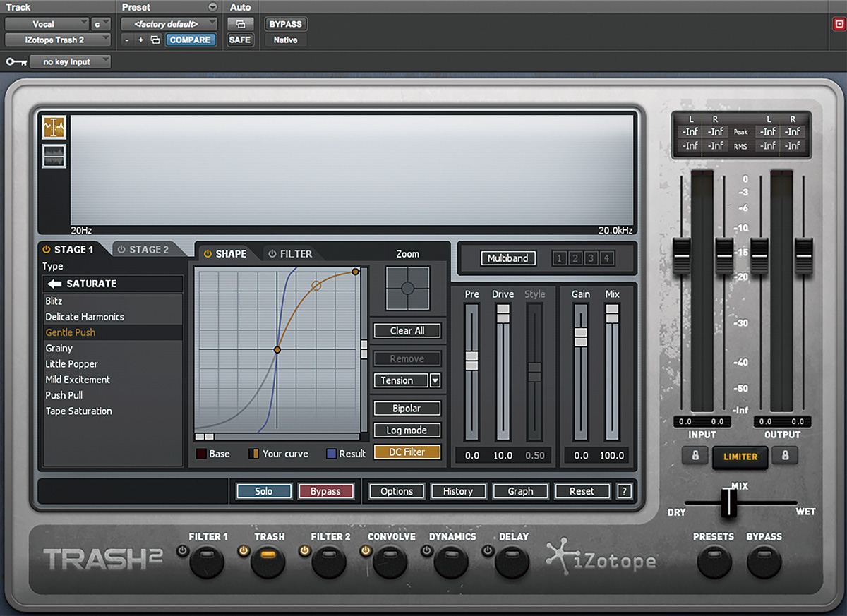Screen dimensions: 847x616
Task: Lock the output channel link
Action: click(785, 456)
